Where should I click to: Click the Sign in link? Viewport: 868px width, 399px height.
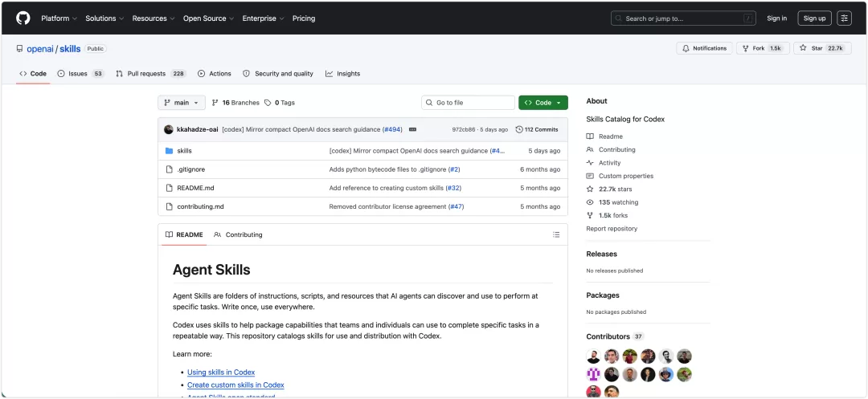coord(776,18)
